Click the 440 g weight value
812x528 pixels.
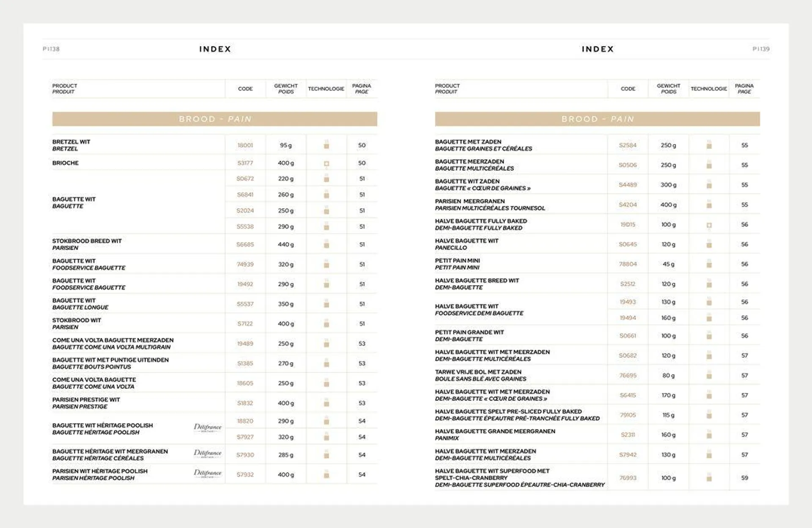[x=286, y=245]
